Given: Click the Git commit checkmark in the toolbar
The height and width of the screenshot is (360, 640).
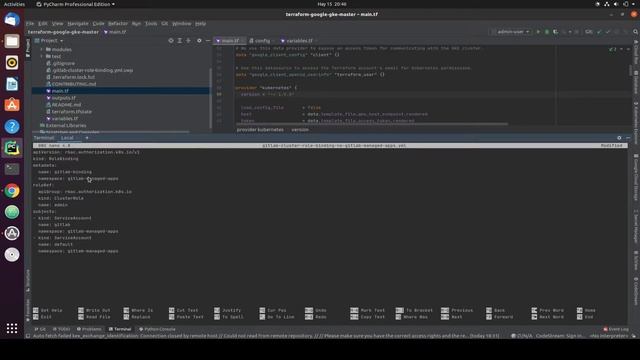Looking at the screenshot, I should pyautogui.click(x=608, y=32).
